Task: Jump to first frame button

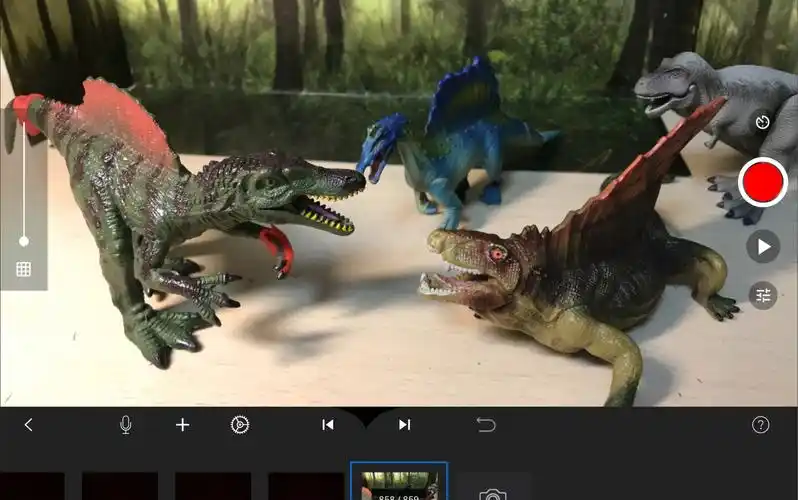Action: (x=327, y=425)
